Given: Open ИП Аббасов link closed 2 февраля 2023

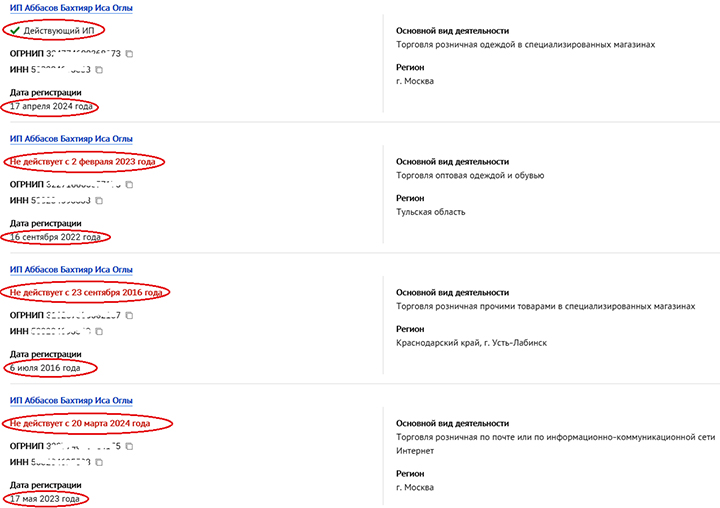Looking at the screenshot, I should click(x=70, y=139).
